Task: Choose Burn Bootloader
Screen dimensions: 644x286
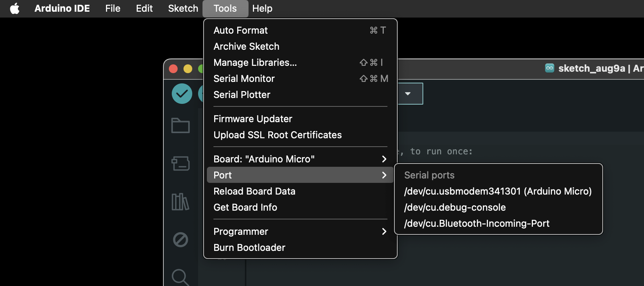Action: coord(300,248)
